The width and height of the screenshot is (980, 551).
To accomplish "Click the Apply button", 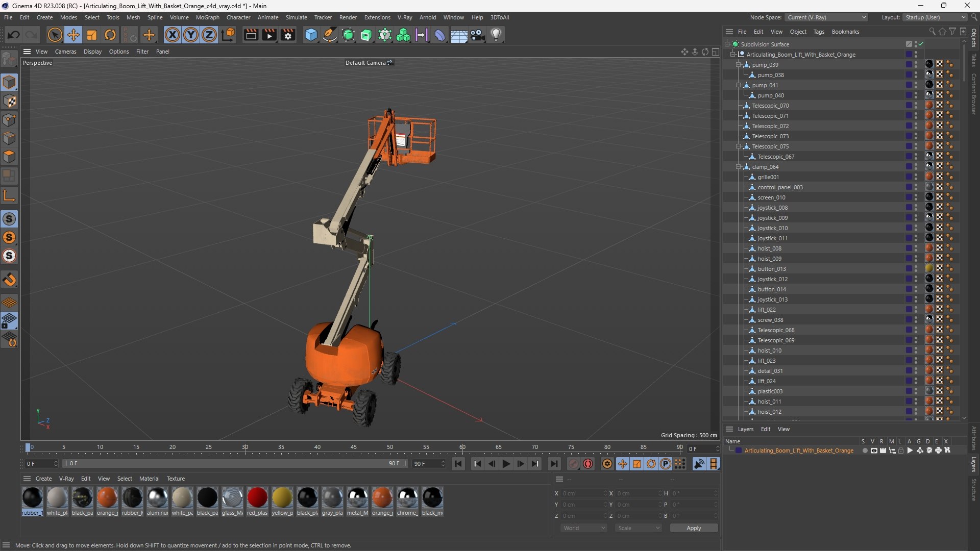I will pyautogui.click(x=694, y=528).
